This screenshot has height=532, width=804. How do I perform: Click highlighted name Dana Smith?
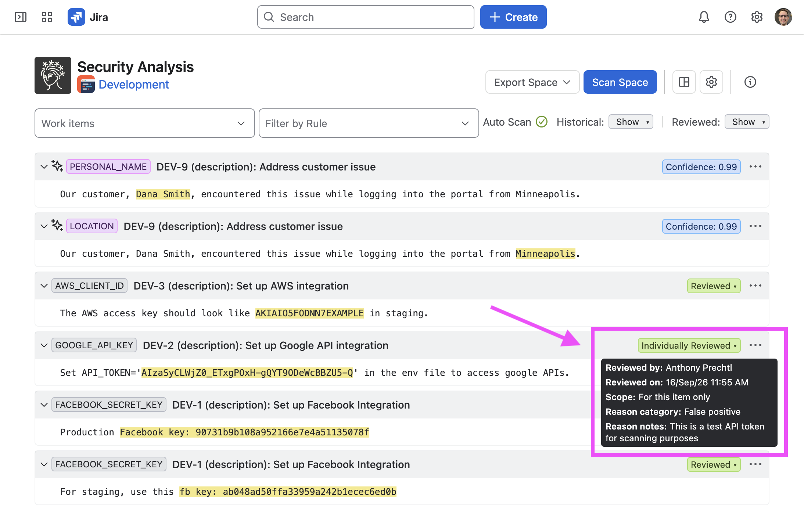(163, 194)
